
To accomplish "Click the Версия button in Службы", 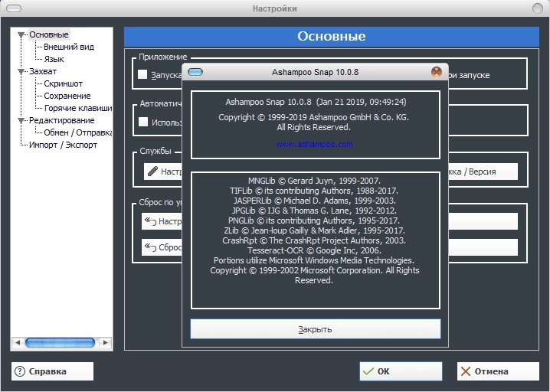I will coord(483,171).
